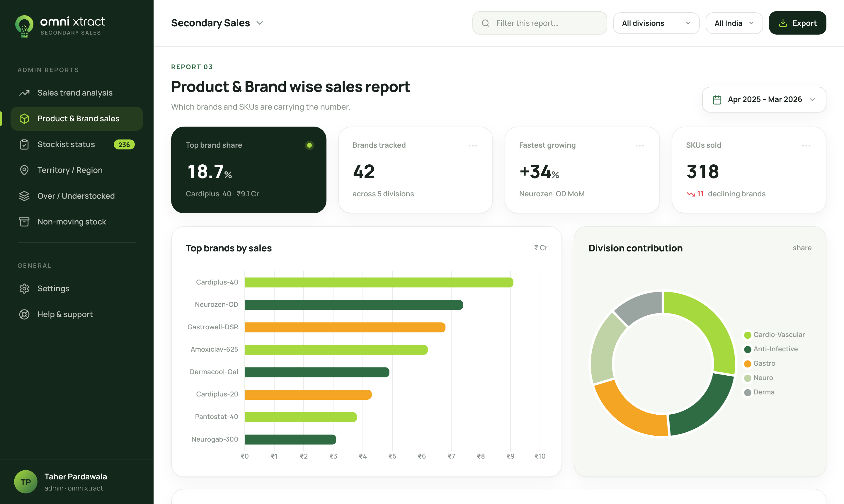Open Sales trend analysis report
Viewport: 844px width, 504px height.
pos(77,93)
